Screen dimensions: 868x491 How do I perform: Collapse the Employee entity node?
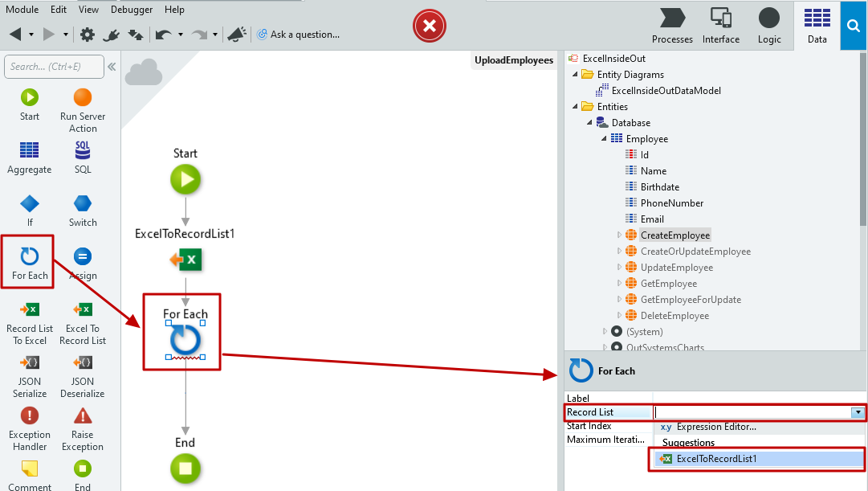tap(605, 139)
